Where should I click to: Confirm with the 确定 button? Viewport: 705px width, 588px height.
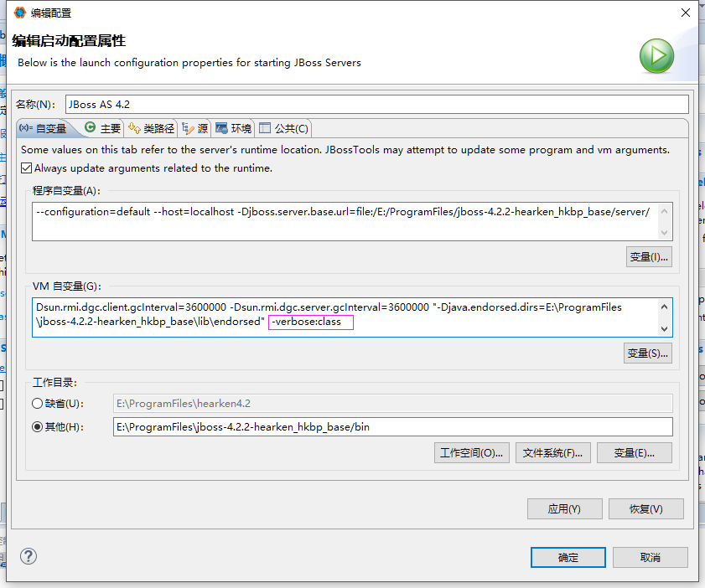[x=568, y=558]
